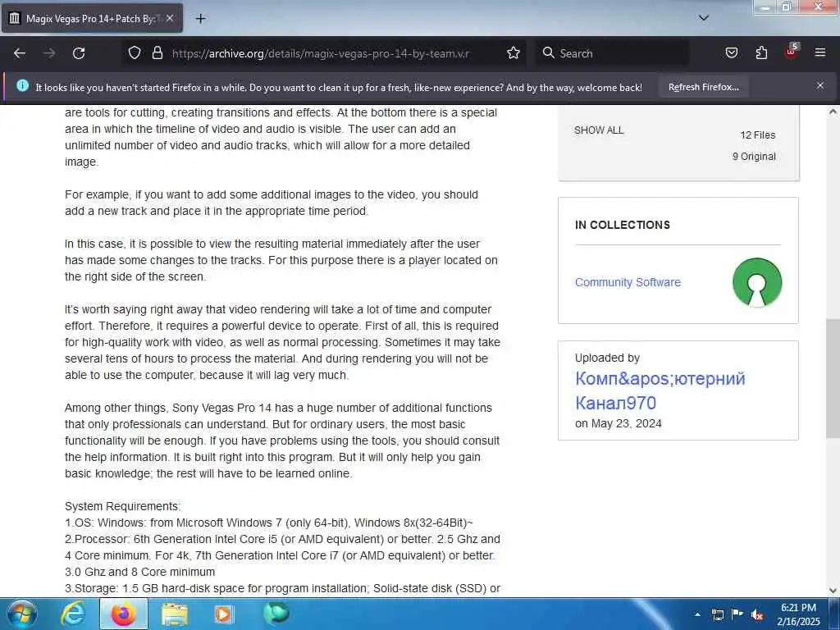
Task: Open the uBlock Origin extension icon
Action: pos(792,52)
